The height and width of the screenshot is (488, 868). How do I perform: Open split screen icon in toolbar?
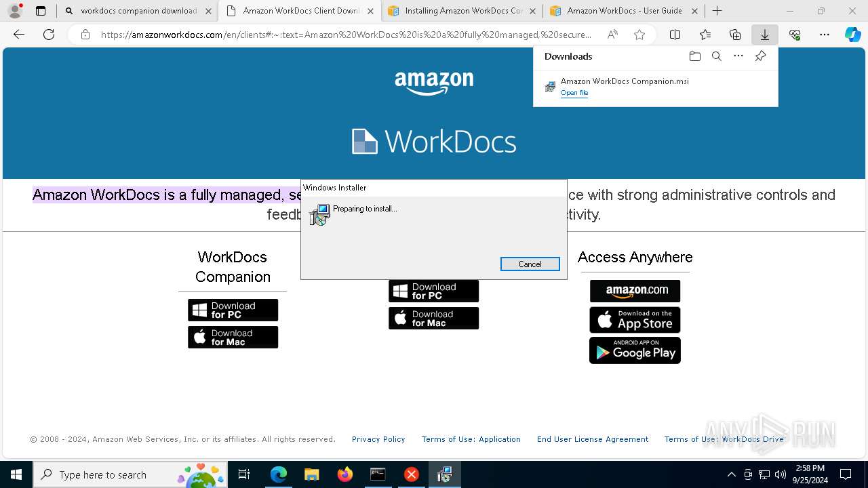(x=675, y=35)
